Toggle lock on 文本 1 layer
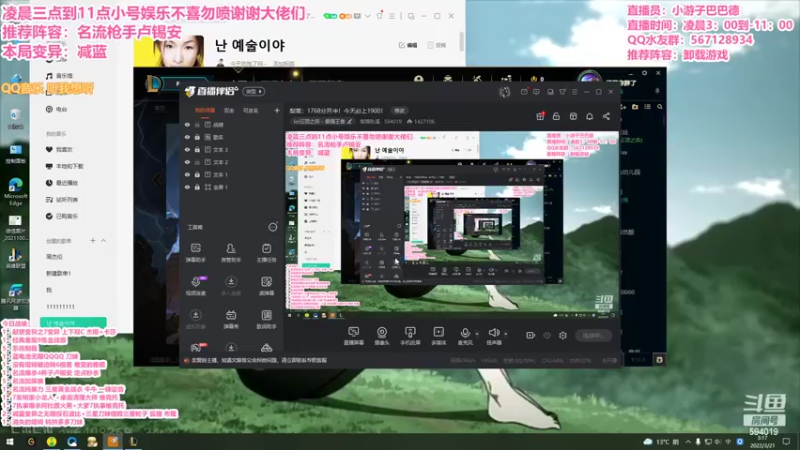This screenshot has width=800, height=450. click(x=197, y=174)
